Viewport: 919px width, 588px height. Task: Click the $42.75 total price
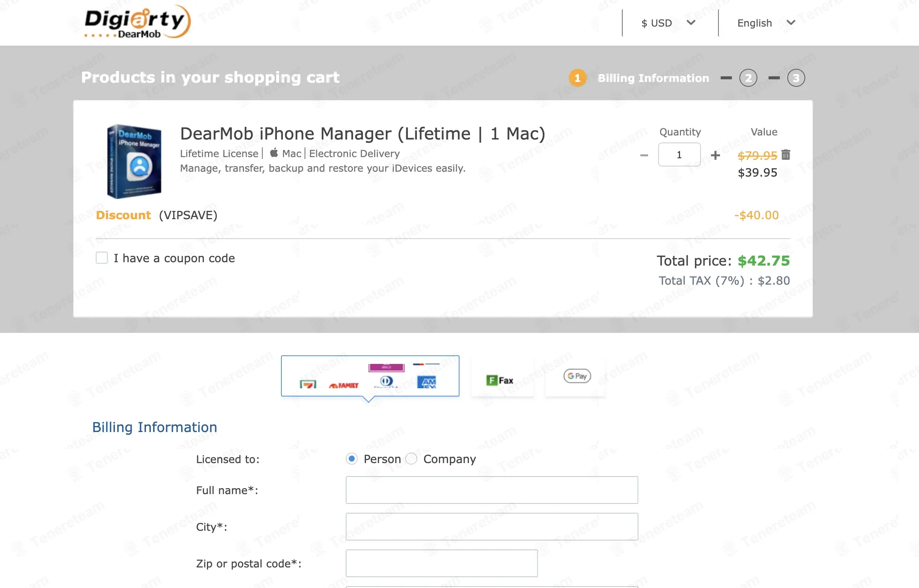point(763,261)
